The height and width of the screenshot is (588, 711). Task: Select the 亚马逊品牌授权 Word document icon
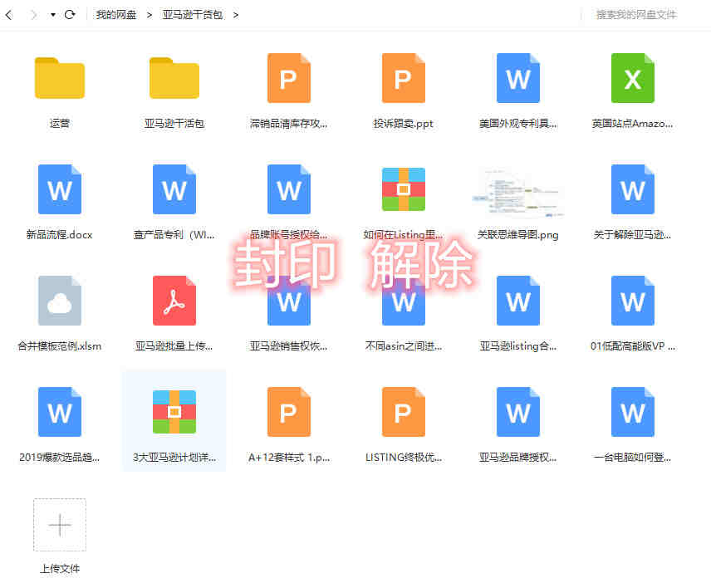[x=518, y=412]
